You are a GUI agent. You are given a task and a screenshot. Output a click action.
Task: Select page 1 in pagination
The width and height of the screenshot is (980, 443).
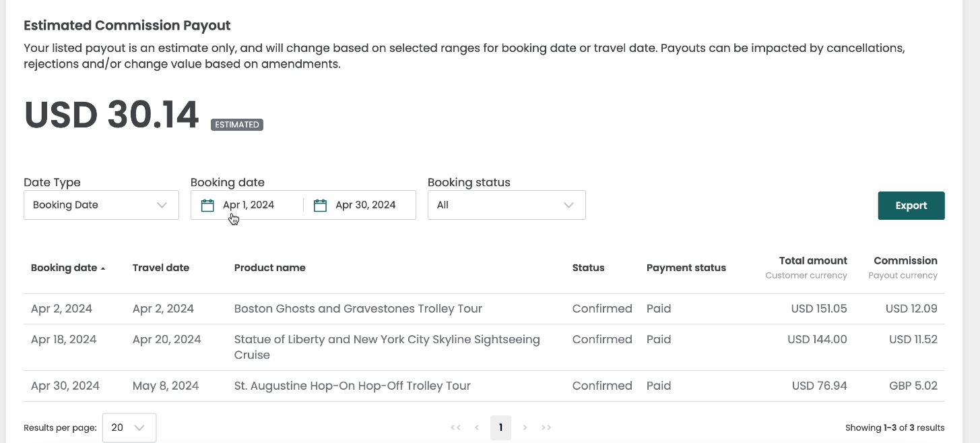click(x=500, y=427)
